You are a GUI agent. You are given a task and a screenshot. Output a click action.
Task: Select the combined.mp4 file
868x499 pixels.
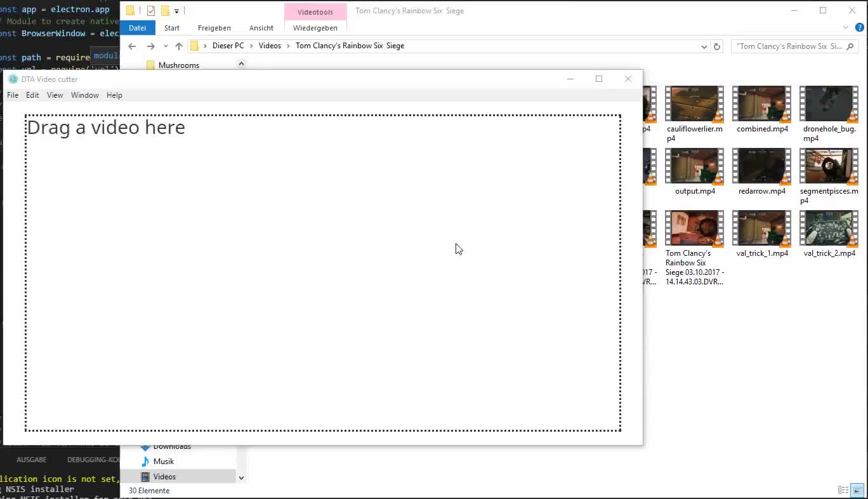(762, 110)
